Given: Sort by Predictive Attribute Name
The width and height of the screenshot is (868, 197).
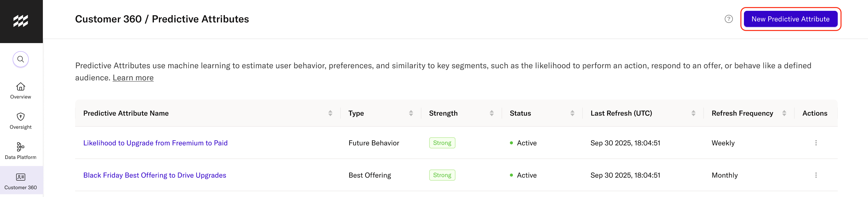Looking at the screenshot, I should (x=330, y=113).
